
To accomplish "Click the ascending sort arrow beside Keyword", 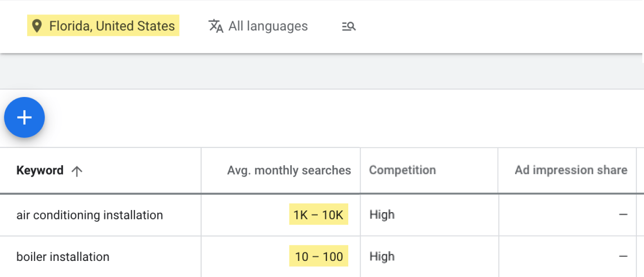I will point(76,170).
